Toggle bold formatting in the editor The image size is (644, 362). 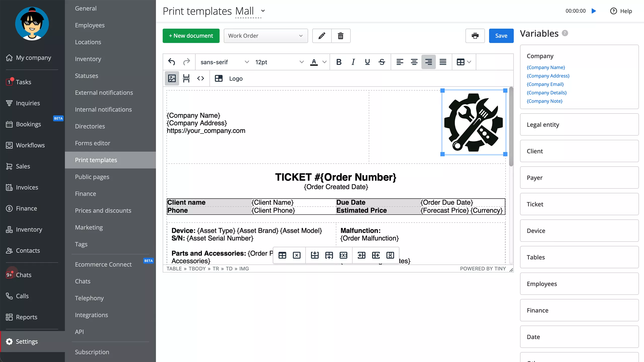pos(339,62)
